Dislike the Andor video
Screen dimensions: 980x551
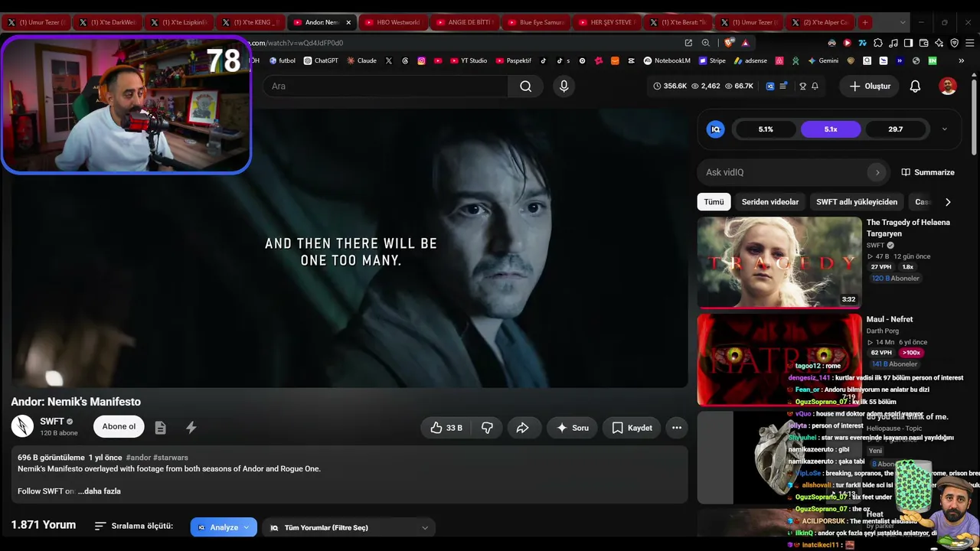pos(487,428)
